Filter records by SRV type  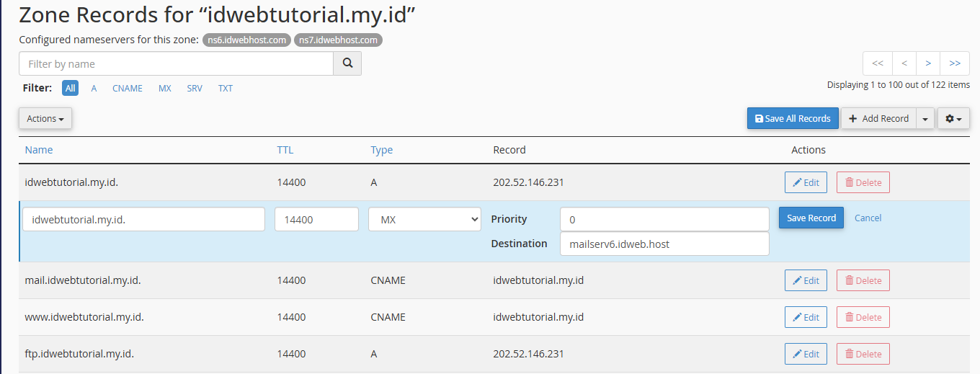click(x=195, y=88)
